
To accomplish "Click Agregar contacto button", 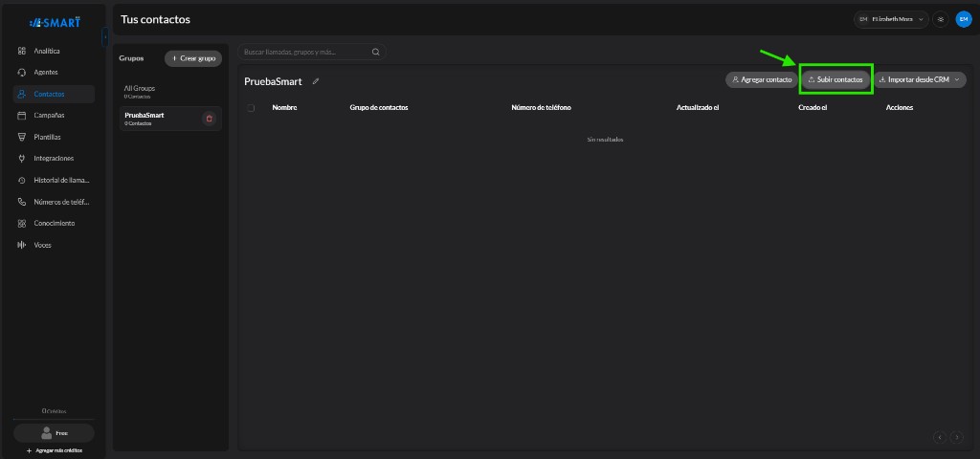I will click(761, 80).
